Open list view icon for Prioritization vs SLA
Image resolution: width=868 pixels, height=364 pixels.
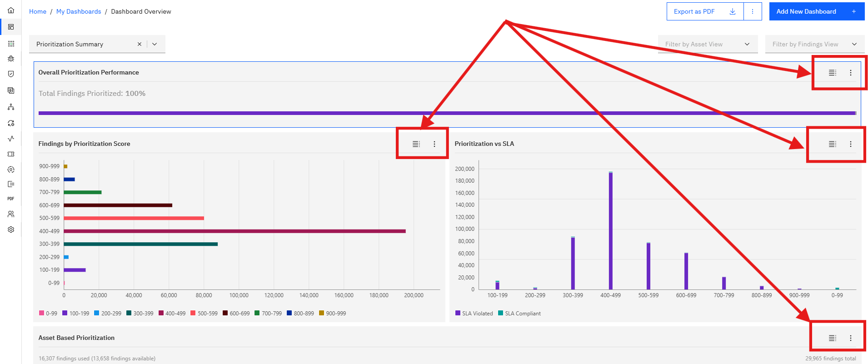point(833,144)
